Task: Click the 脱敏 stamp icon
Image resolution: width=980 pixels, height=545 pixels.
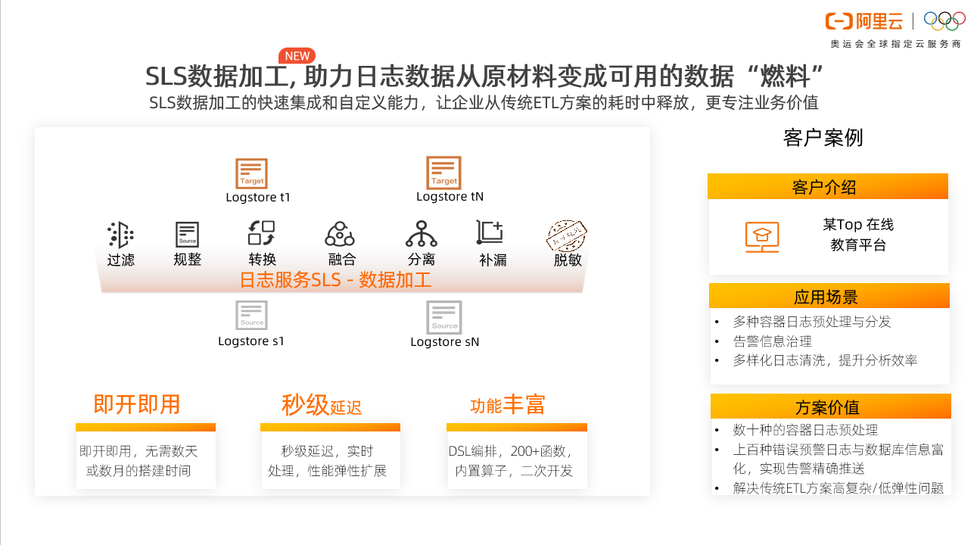Action: [x=567, y=235]
